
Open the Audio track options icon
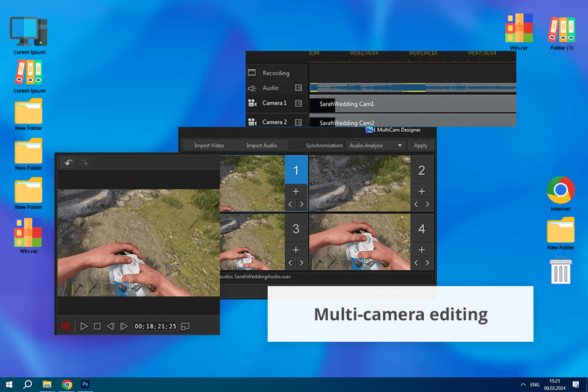tap(298, 88)
